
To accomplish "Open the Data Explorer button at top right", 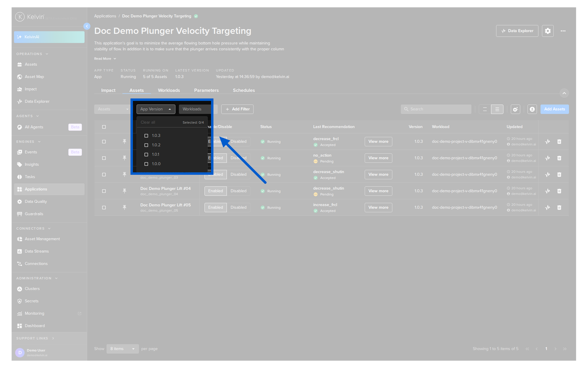I will click(517, 31).
